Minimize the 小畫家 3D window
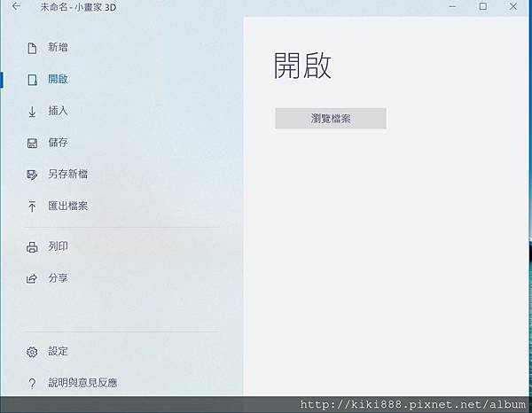The width and height of the screenshot is (532, 413). 452,6
